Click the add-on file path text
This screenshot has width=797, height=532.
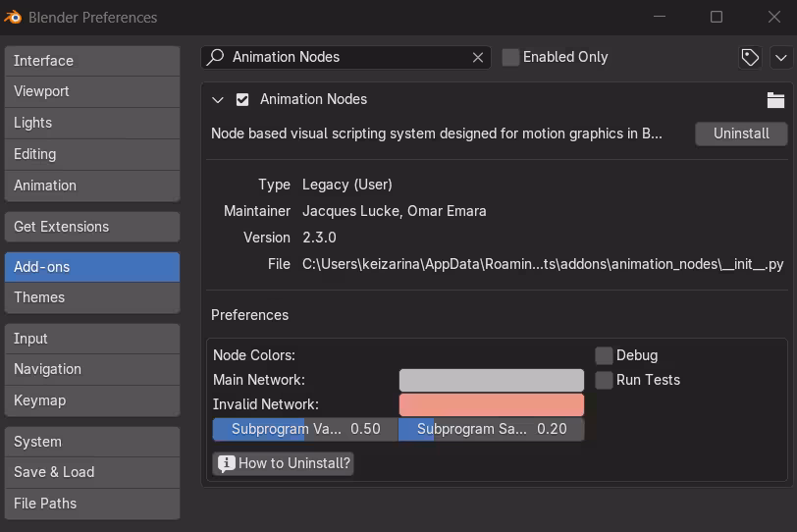tap(543, 264)
